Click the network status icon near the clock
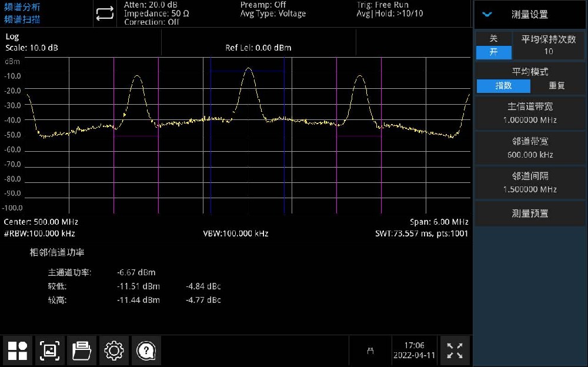Screen dimensions: 588x367 (370, 351)
